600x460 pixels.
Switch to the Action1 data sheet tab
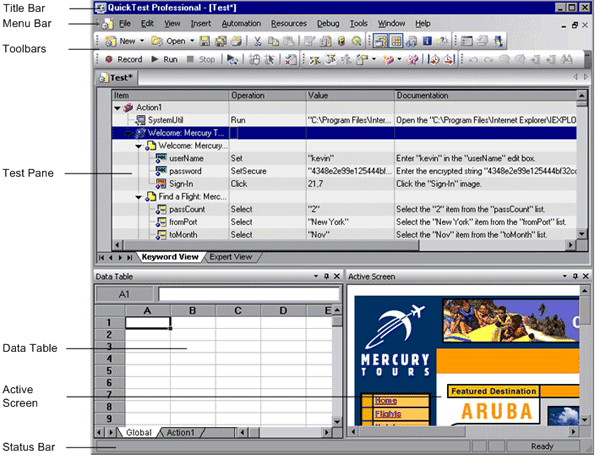(x=180, y=432)
